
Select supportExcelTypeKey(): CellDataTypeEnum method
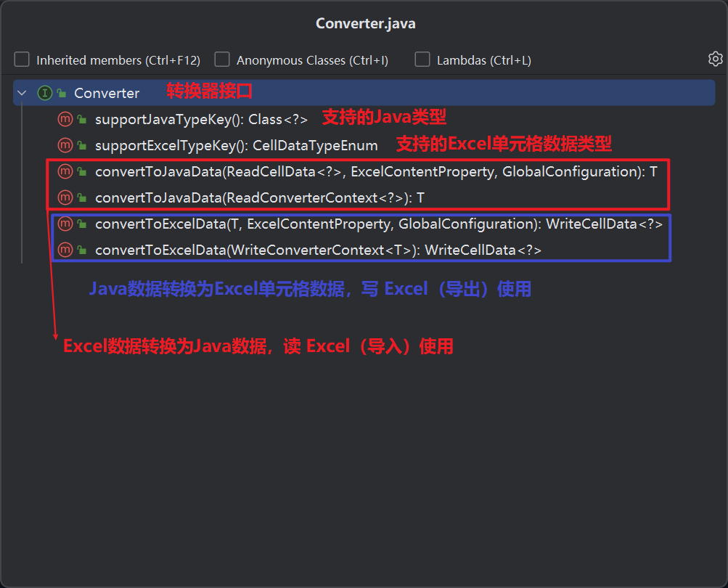click(237, 145)
